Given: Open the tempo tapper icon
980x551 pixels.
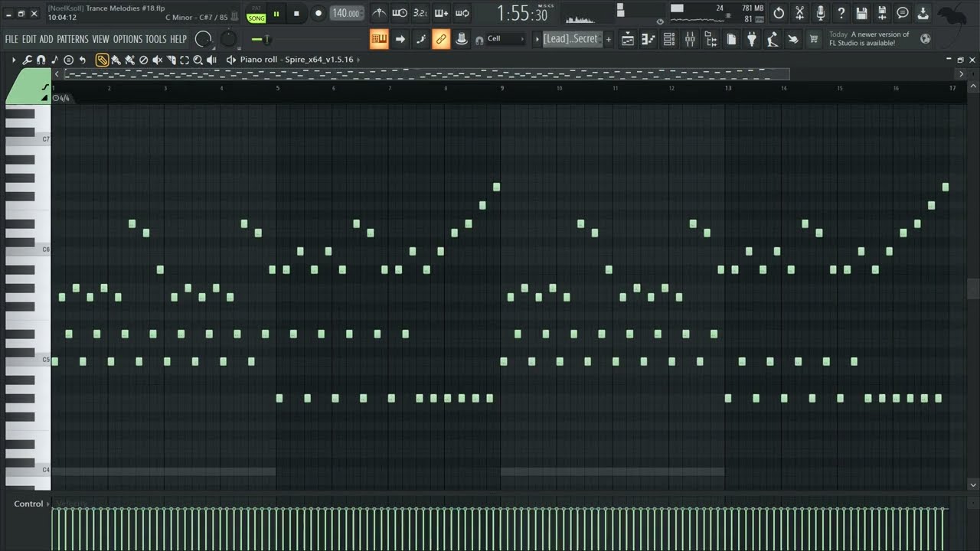Looking at the screenshot, I should (772, 39).
